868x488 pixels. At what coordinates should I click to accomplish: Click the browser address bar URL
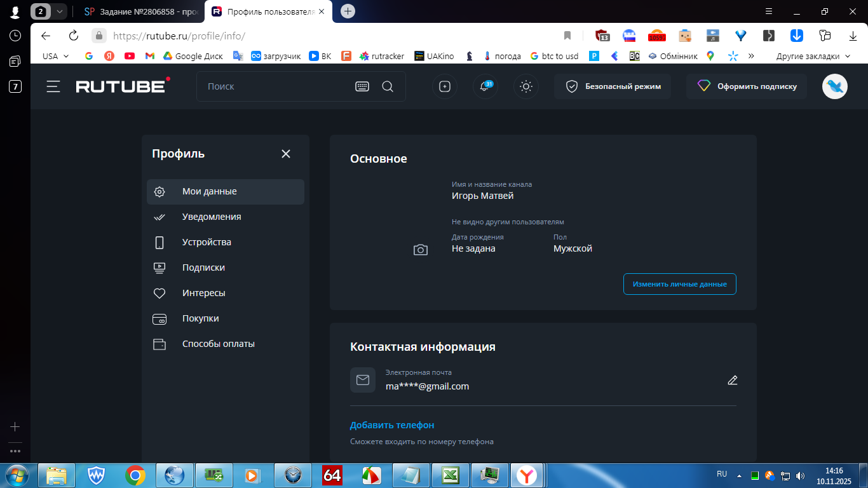point(179,36)
